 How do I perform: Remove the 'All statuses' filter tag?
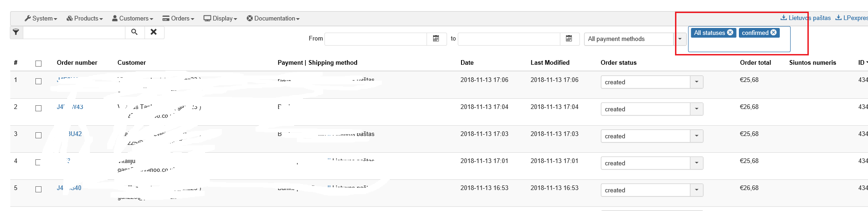click(x=730, y=33)
